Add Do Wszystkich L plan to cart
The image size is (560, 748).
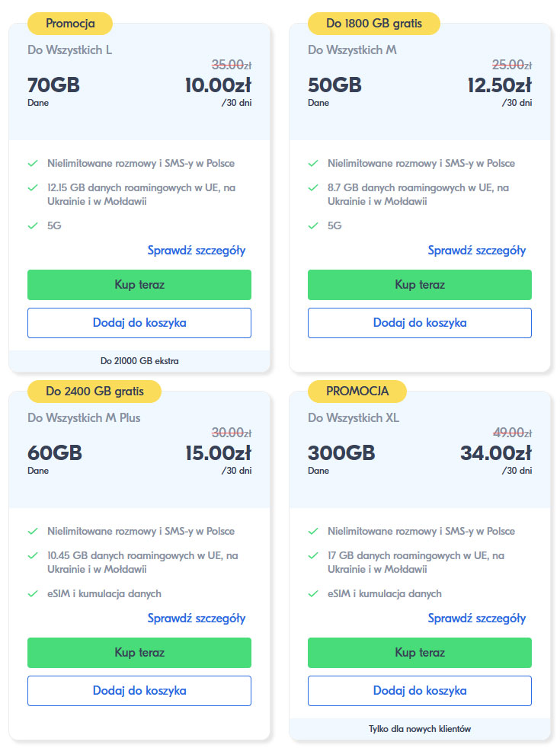pos(139,323)
